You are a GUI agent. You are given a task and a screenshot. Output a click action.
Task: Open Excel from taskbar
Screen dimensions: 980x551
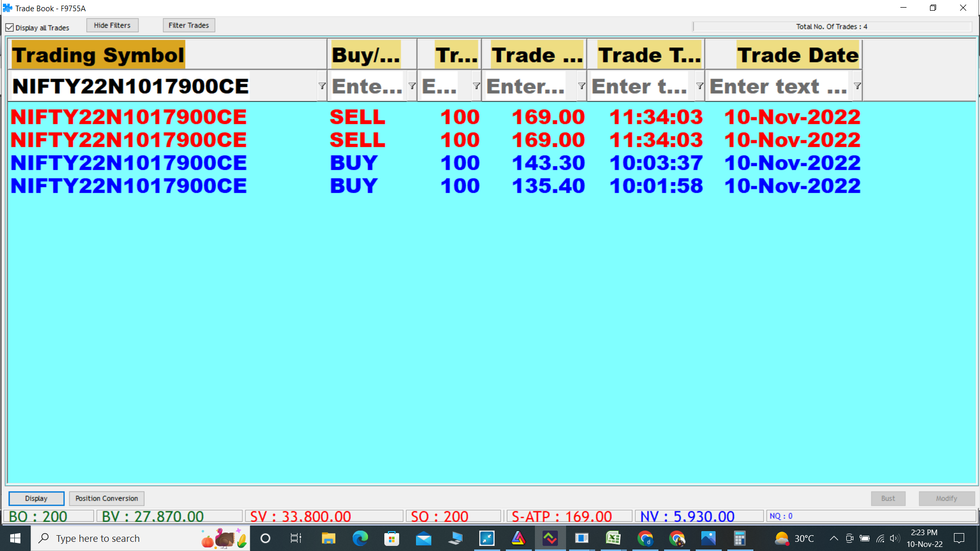[613, 538]
